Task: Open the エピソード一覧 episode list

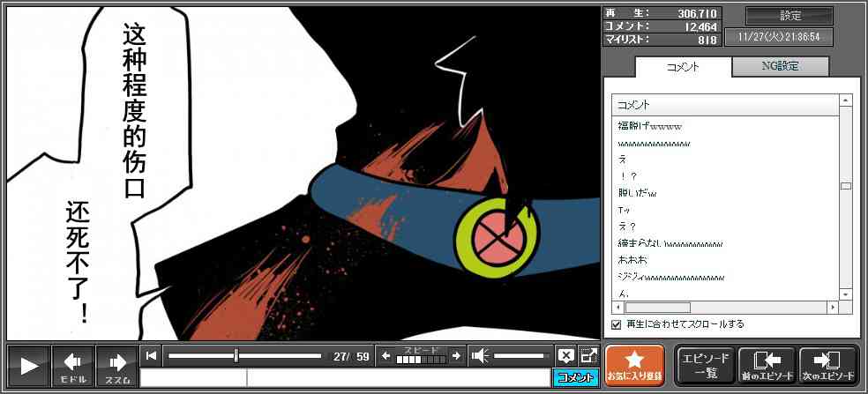Action: pyautogui.click(x=705, y=366)
